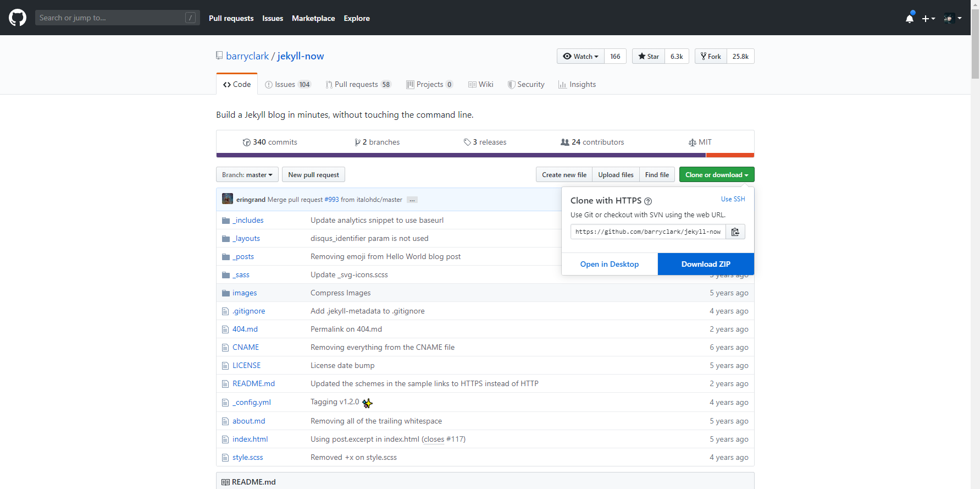The height and width of the screenshot is (489, 980).
Task: View stargazers count 6.3k
Action: tap(677, 56)
